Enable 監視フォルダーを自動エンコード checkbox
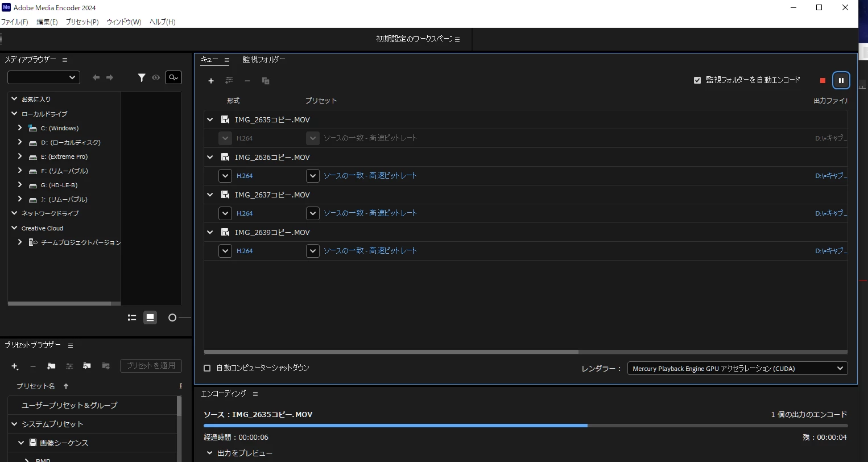 point(697,80)
